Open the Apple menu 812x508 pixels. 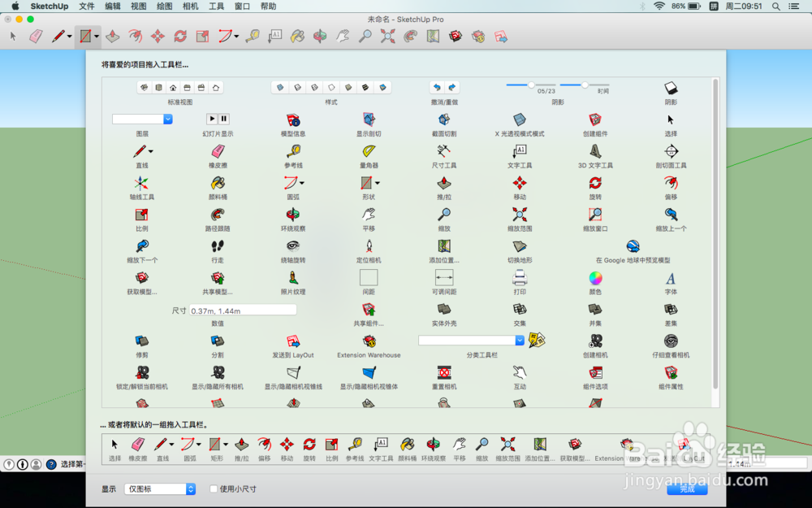click(15, 7)
